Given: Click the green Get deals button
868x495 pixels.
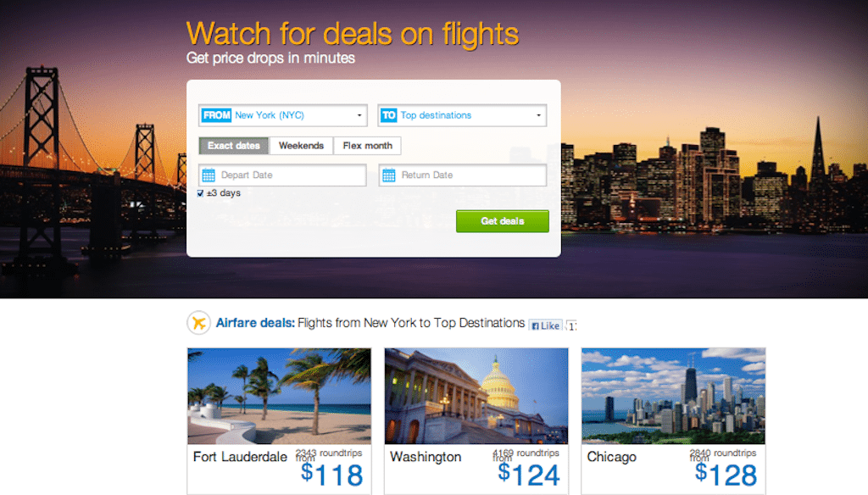Looking at the screenshot, I should [x=503, y=221].
